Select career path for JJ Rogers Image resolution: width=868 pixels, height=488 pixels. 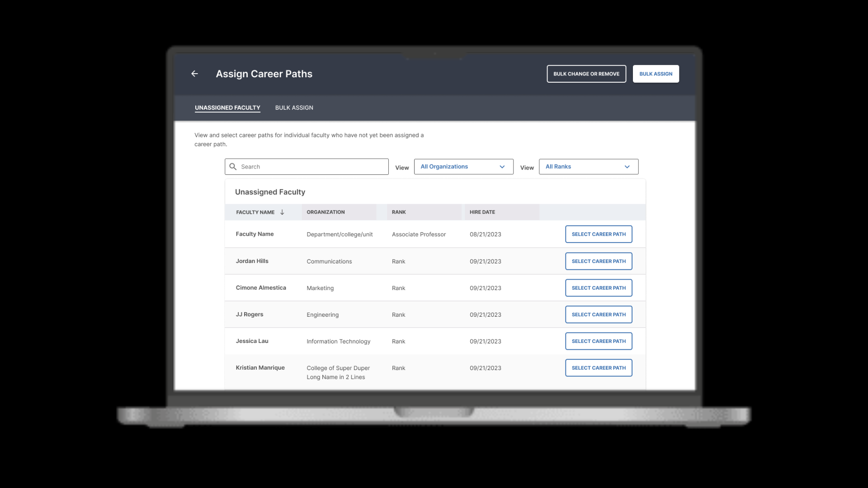click(599, 314)
